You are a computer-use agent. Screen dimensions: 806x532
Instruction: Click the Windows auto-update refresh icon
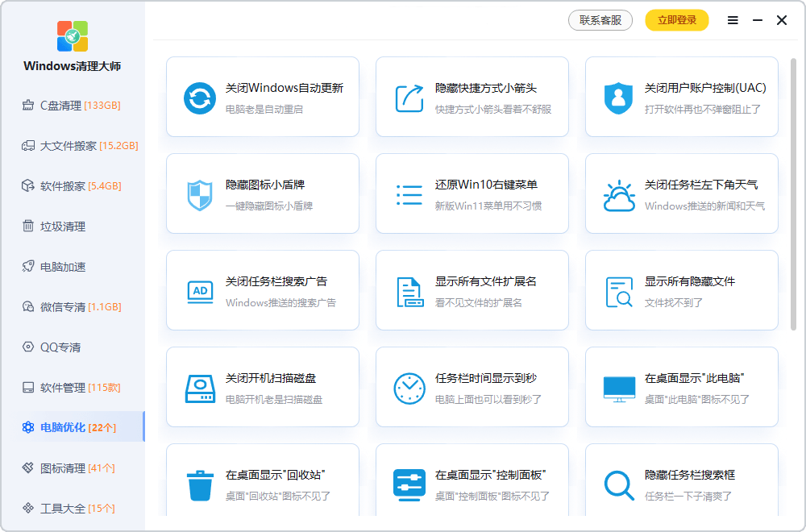click(200, 98)
